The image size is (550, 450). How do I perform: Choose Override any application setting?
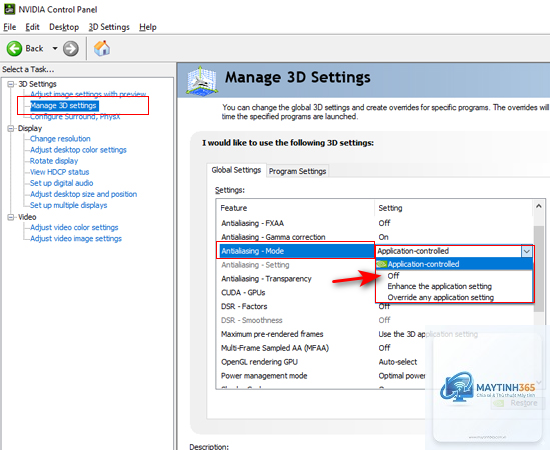[454, 297]
